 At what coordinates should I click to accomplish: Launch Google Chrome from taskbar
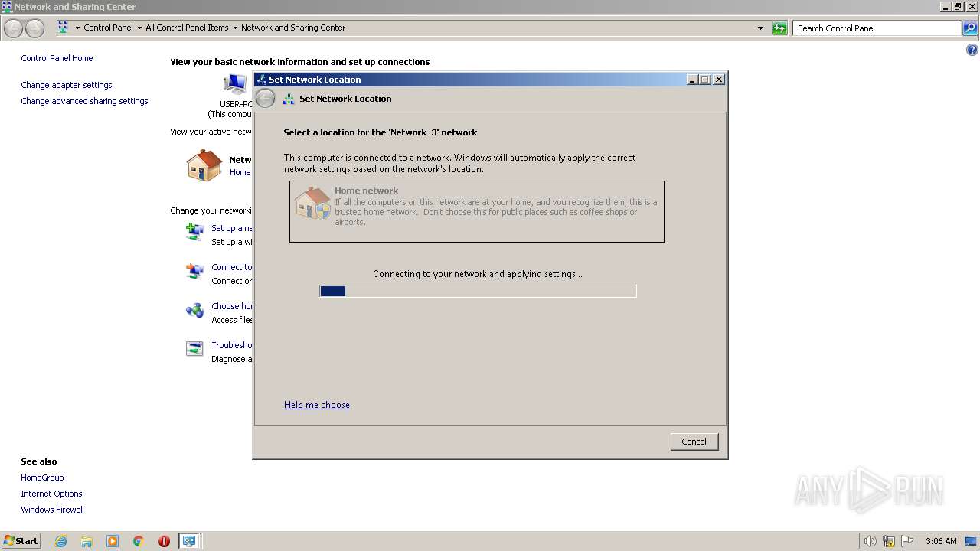[x=139, y=541]
